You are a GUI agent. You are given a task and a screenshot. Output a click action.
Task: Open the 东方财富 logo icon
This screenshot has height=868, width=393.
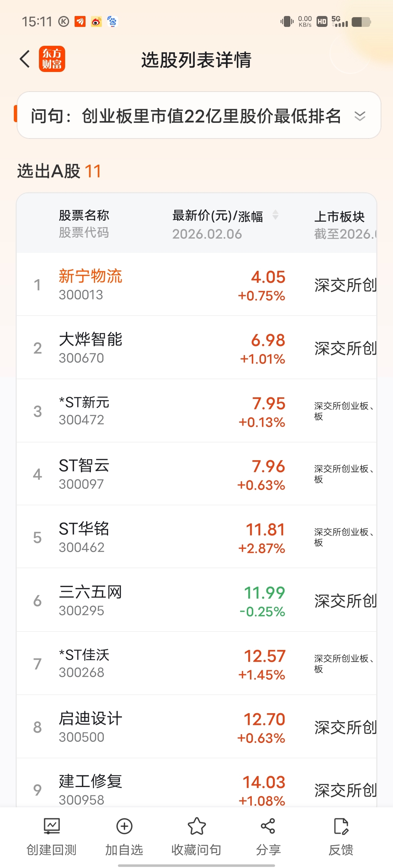click(52, 59)
